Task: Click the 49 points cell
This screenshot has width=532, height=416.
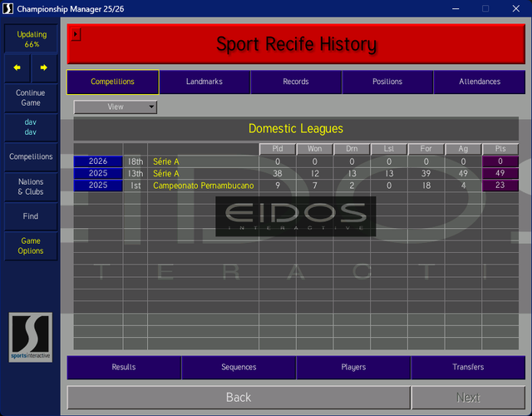Action: [500, 173]
